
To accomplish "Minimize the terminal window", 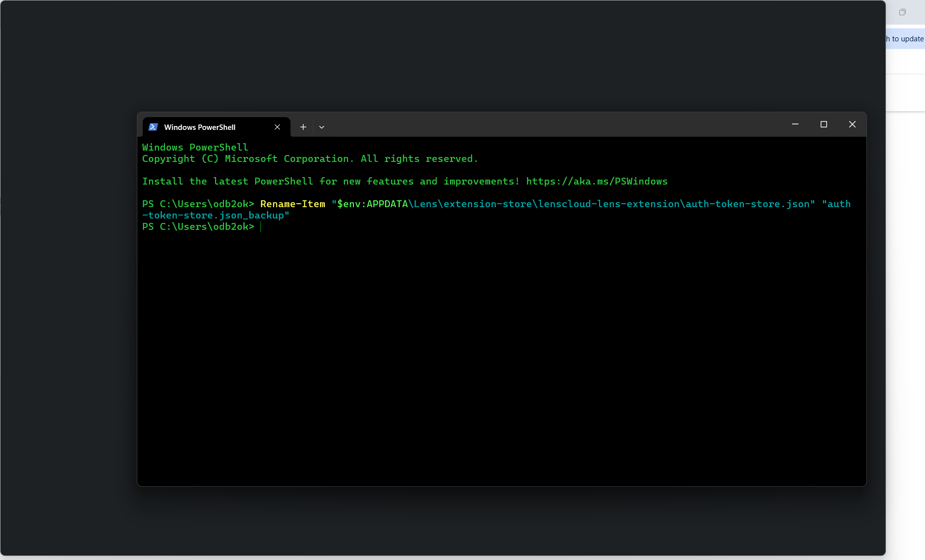I will pos(795,124).
